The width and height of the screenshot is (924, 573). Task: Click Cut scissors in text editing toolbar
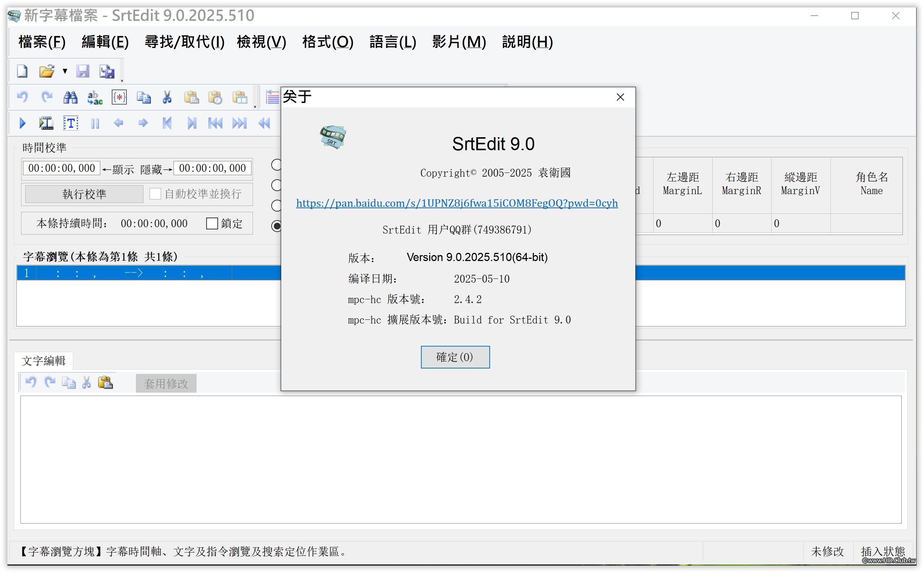pos(87,383)
